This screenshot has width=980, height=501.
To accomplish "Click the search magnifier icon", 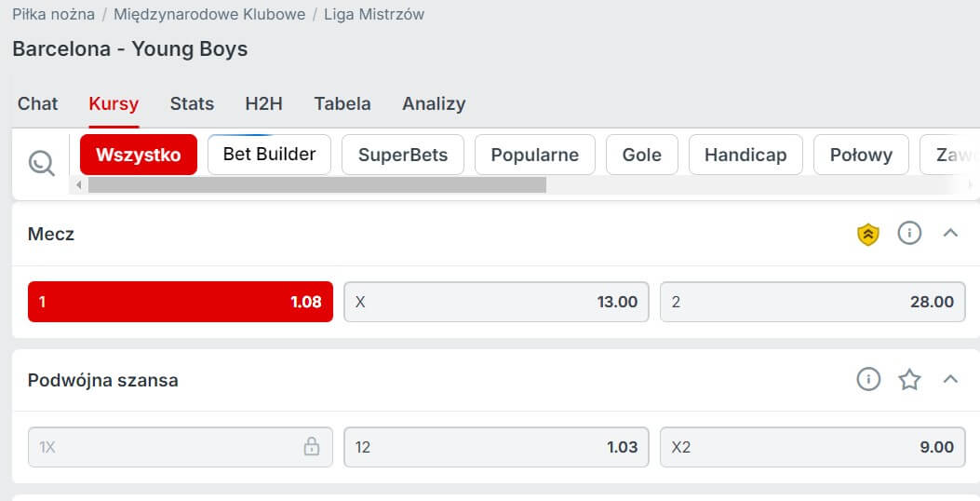I will [x=42, y=163].
